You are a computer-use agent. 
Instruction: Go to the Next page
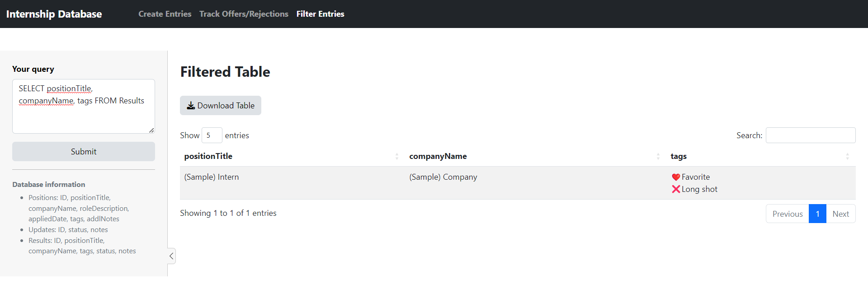[840, 214]
